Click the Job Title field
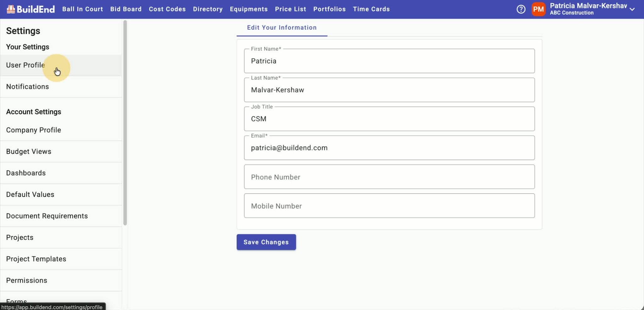The height and width of the screenshot is (310, 644). (389, 119)
